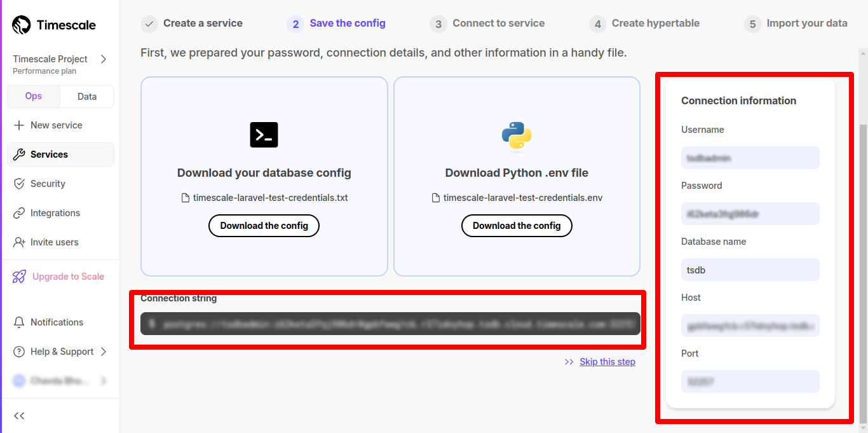Click the Port field
The height and width of the screenshot is (433, 868).
point(750,381)
